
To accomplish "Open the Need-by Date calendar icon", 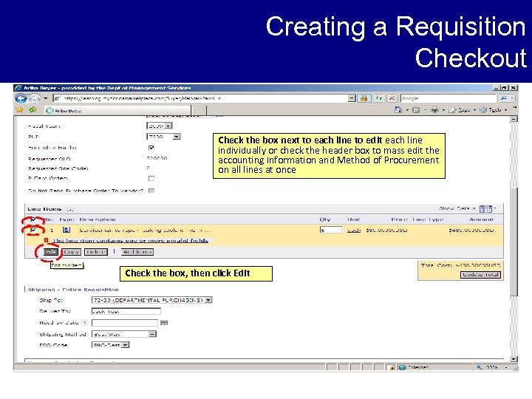I will coord(164,323).
